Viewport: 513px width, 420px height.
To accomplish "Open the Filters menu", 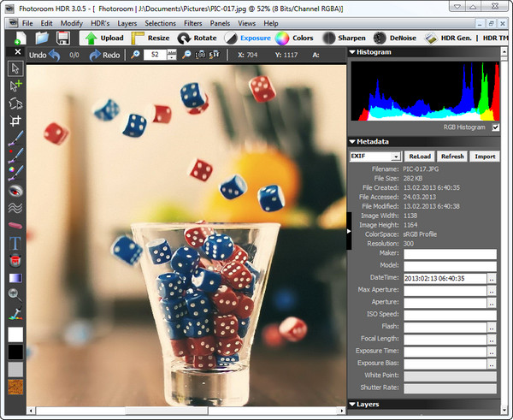I will click(192, 22).
